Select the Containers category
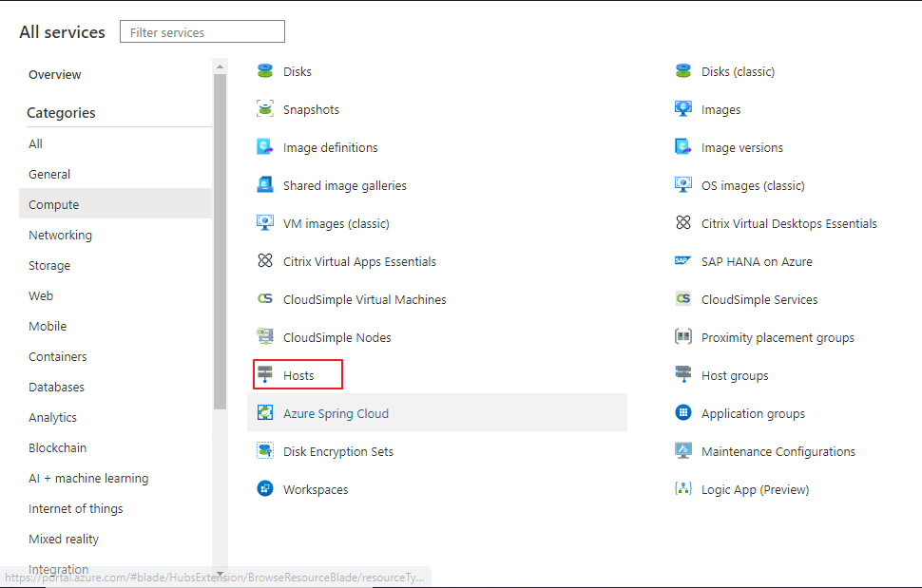 click(115, 356)
